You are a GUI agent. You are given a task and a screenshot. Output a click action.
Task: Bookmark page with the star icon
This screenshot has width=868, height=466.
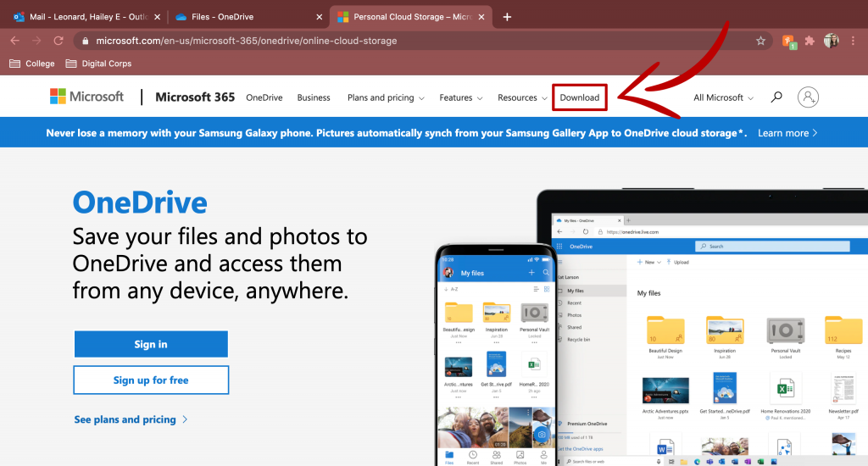(761, 41)
